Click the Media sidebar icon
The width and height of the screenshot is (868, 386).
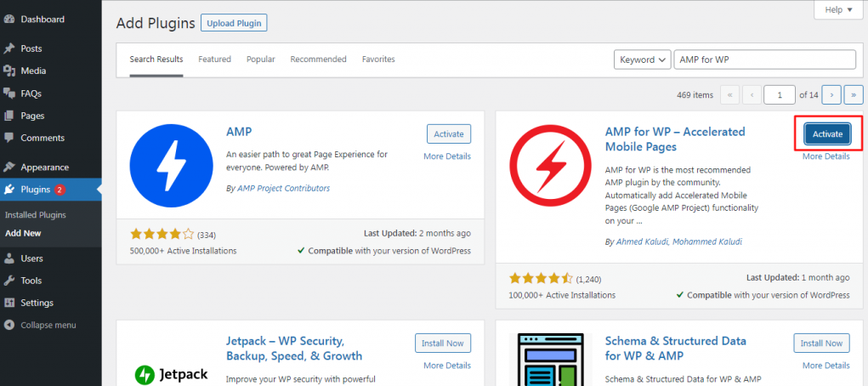(9, 71)
